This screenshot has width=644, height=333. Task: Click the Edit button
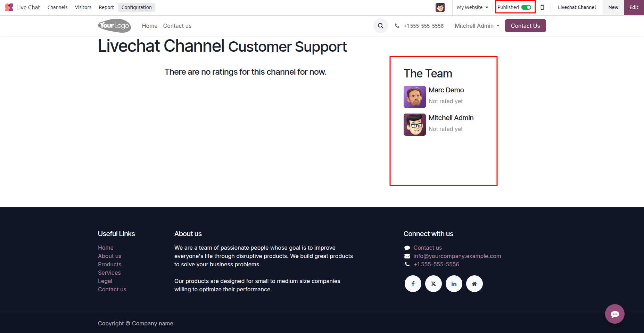click(634, 7)
